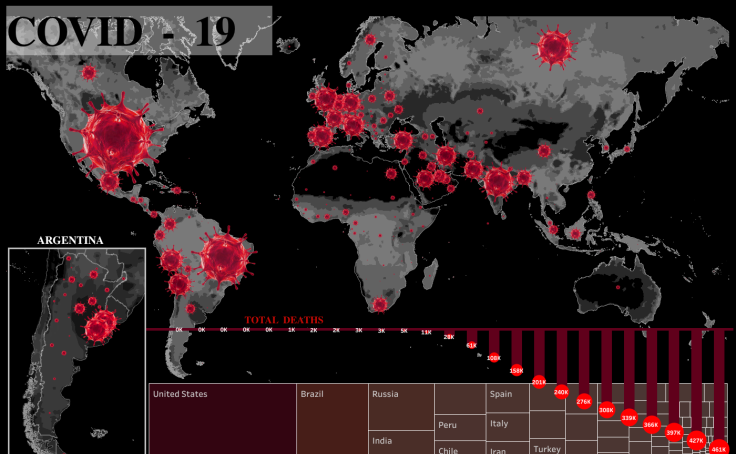736x454 pixels.
Task: Click the India treemap cell
Action: tap(401, 443)
